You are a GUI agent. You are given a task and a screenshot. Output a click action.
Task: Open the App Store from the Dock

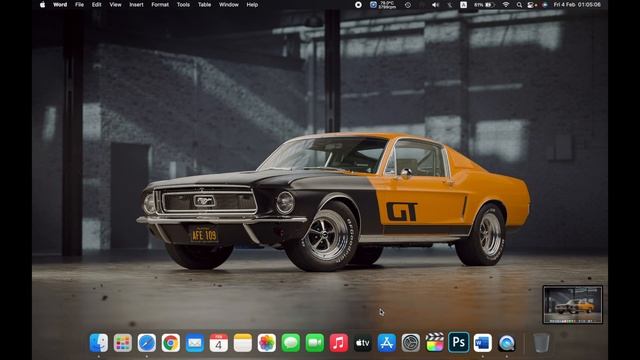pos(387,343)
